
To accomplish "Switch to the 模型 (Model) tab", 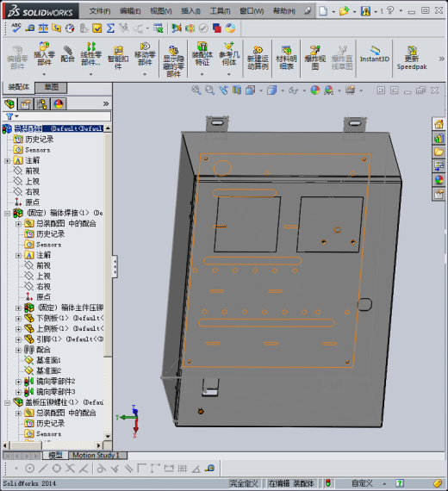I will [55, 456].
